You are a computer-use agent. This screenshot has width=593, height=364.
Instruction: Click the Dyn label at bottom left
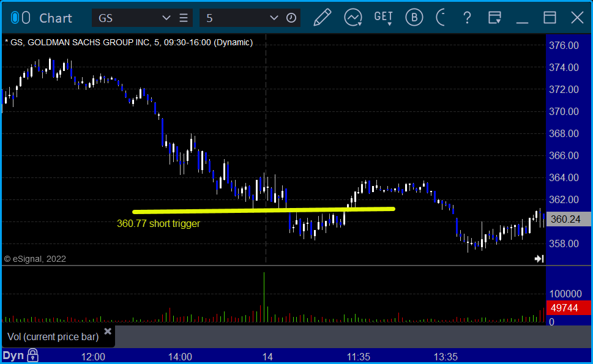point(13,355)
